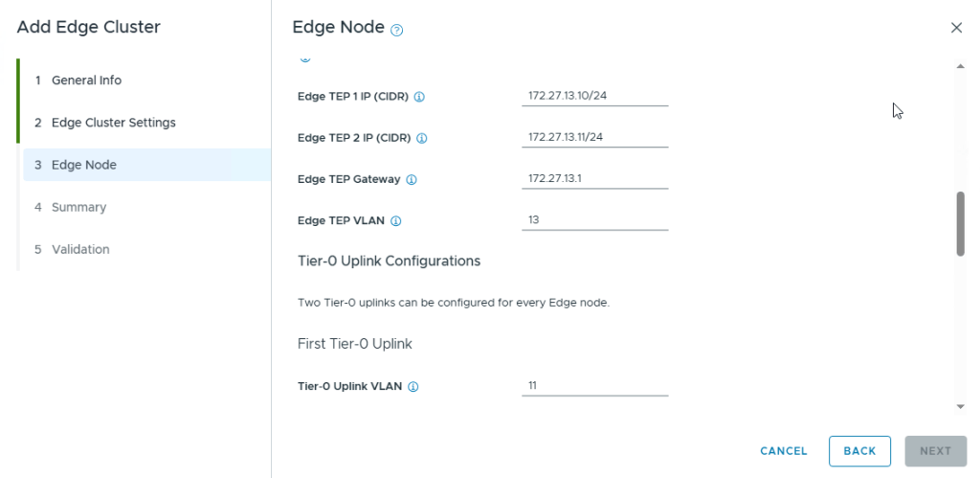Click info icon beside Edge TEP 1 IP
980x478 pixels.
419,97
